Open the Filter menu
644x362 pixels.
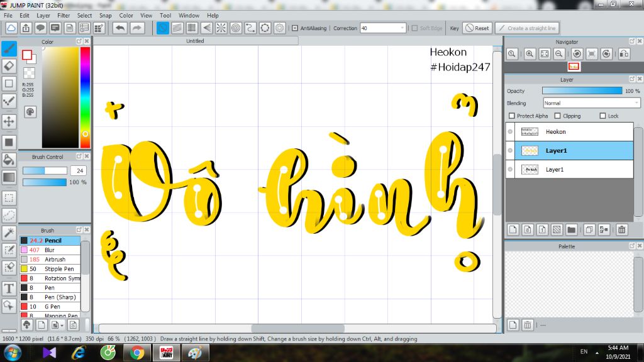tap(64, 15)
